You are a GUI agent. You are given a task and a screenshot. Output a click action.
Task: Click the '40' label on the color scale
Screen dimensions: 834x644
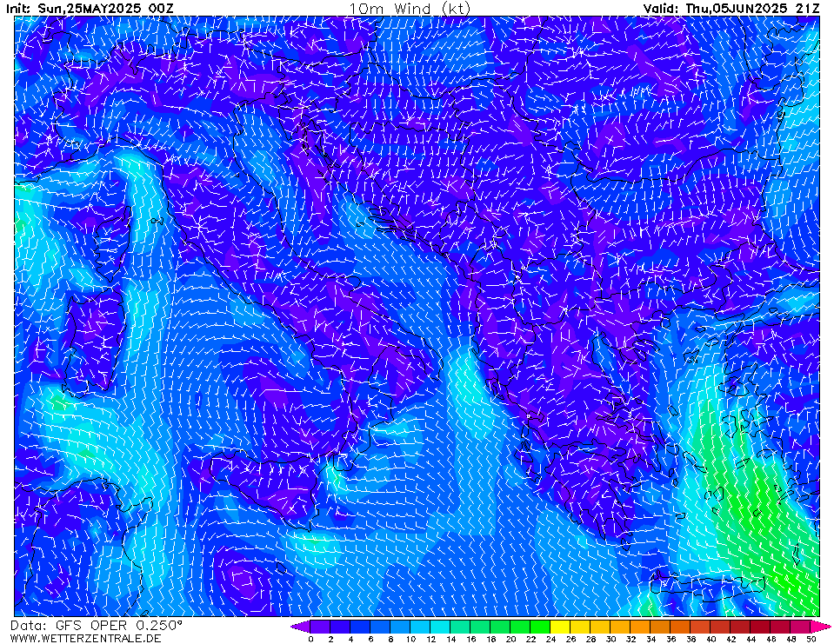click(711, 639)
